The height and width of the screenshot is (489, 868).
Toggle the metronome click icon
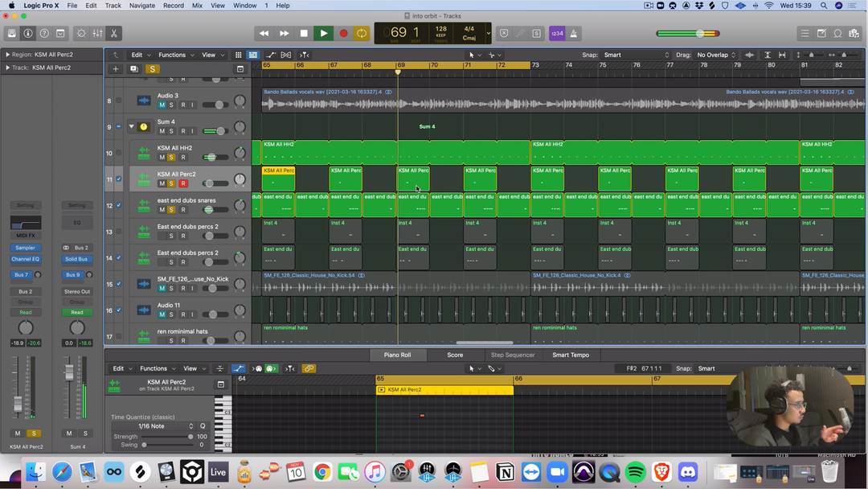[573, 34]
